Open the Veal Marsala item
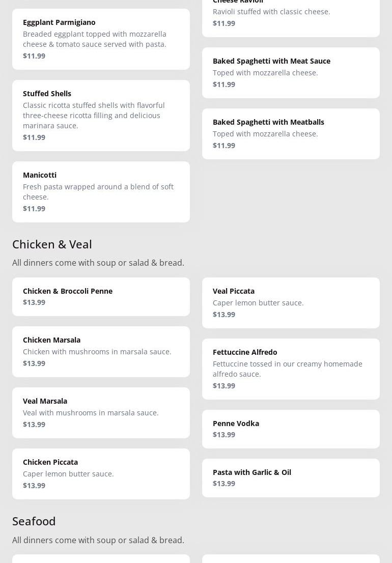392x563 pixels. click(101, 413)
